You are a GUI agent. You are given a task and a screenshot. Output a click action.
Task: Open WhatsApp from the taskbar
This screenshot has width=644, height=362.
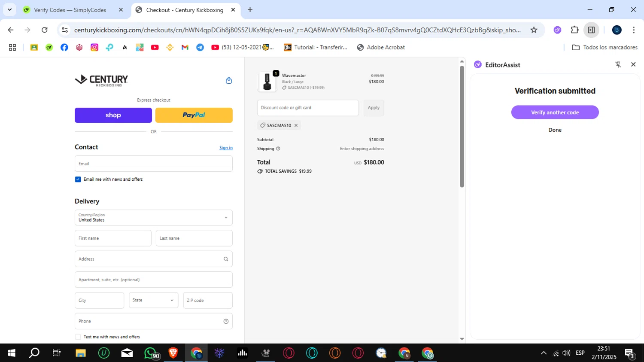tap(151, 353)
